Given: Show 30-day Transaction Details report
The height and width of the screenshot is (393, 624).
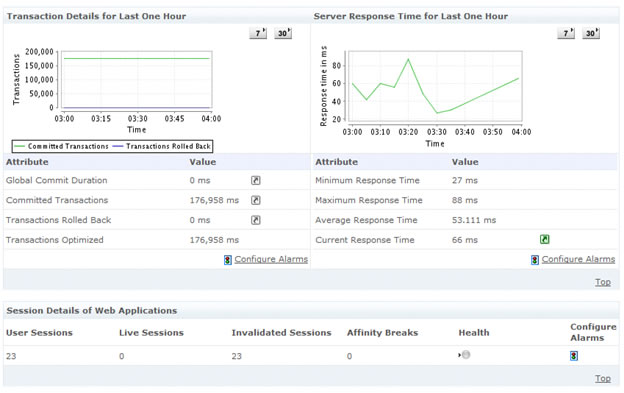Looking at the screenshot, I should pos(283,33).
